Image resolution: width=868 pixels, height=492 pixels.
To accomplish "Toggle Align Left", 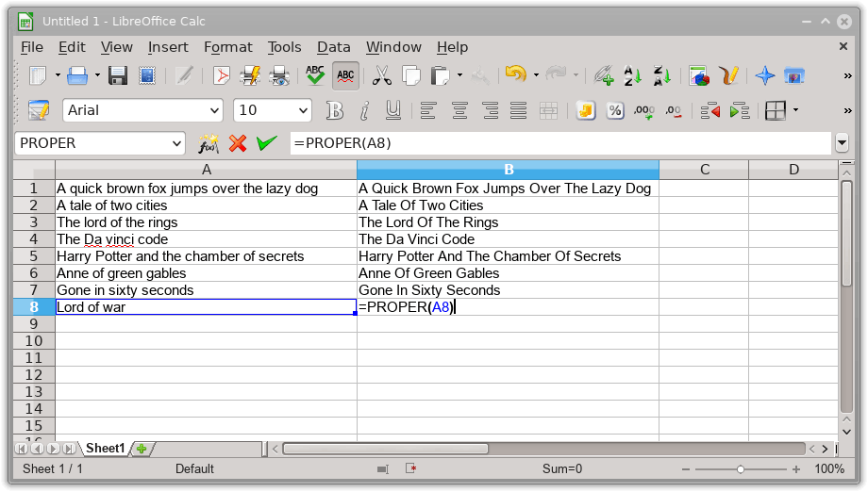I will (x=428, y=110).
